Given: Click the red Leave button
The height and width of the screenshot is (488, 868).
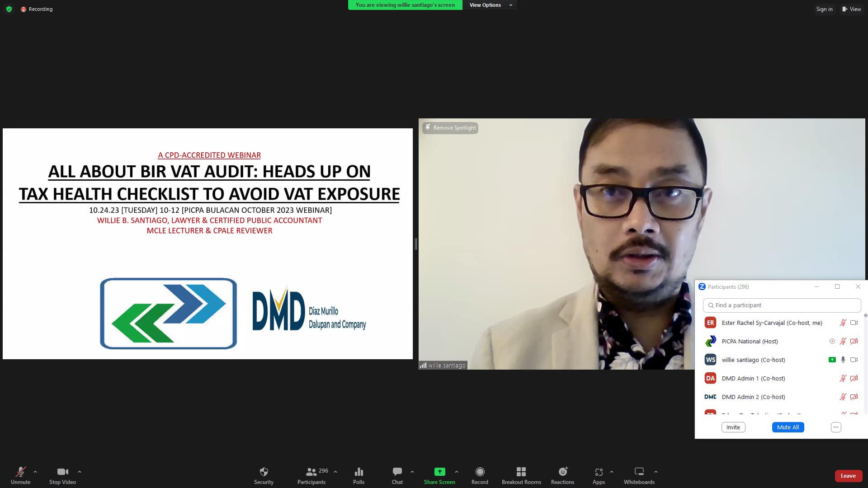Looking at the screenshot, I should tap(848, 476).
